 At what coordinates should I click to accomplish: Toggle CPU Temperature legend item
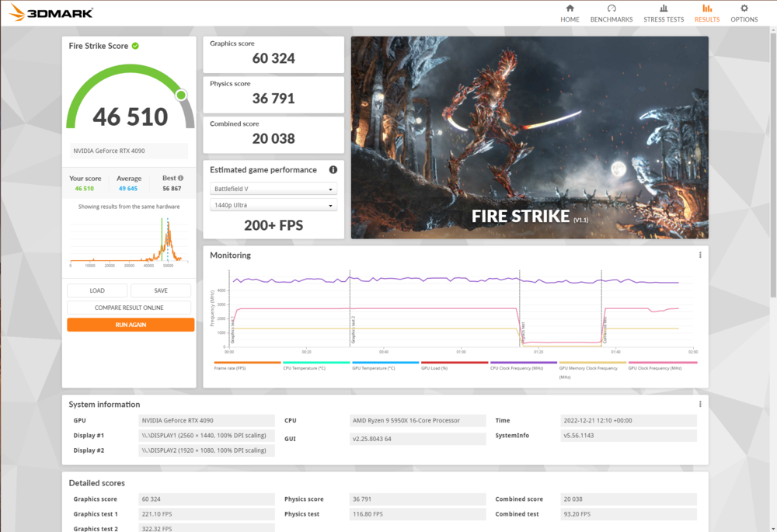tap(316, 366)
